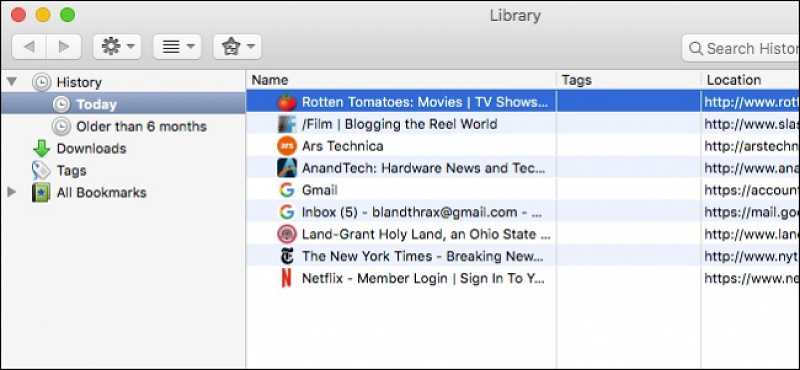Click the Tags label icon
Image resolution: width=800 pixels, height=370 pixels.
(x=41, y=170)
